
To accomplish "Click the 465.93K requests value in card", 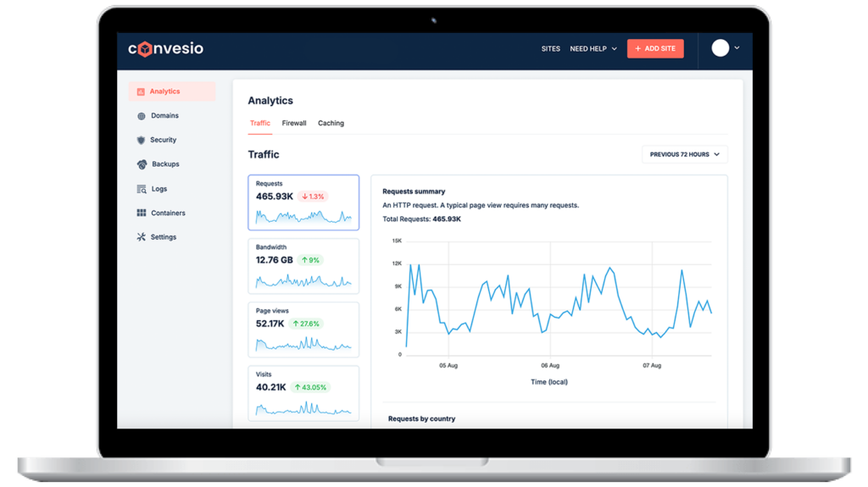I will point(274,196).
